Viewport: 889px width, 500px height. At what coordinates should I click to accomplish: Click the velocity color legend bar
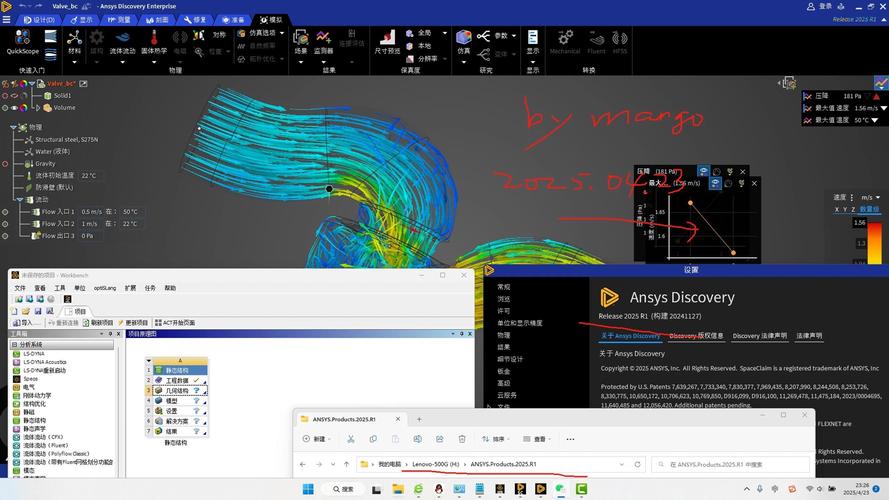tap(875, 244)
